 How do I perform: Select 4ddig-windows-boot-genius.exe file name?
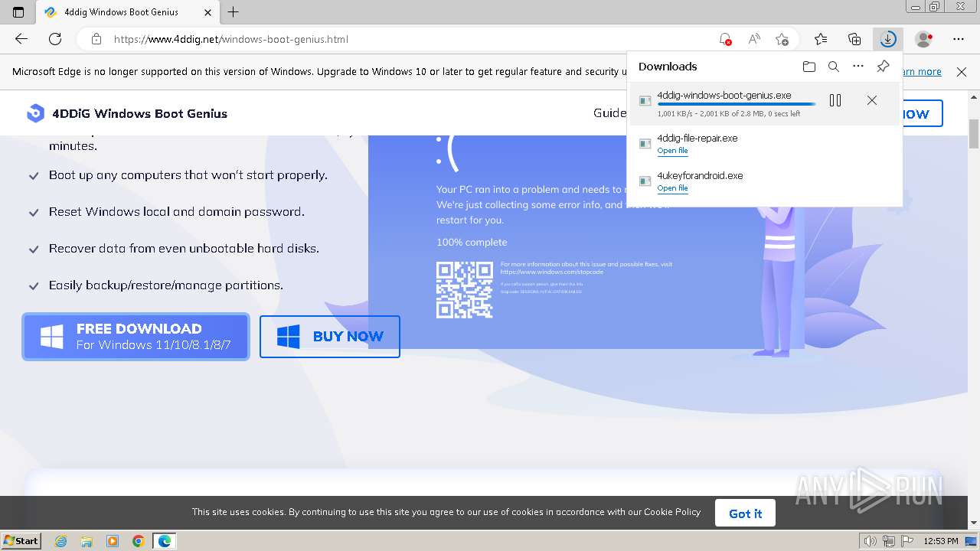click(x=724, y=96)
